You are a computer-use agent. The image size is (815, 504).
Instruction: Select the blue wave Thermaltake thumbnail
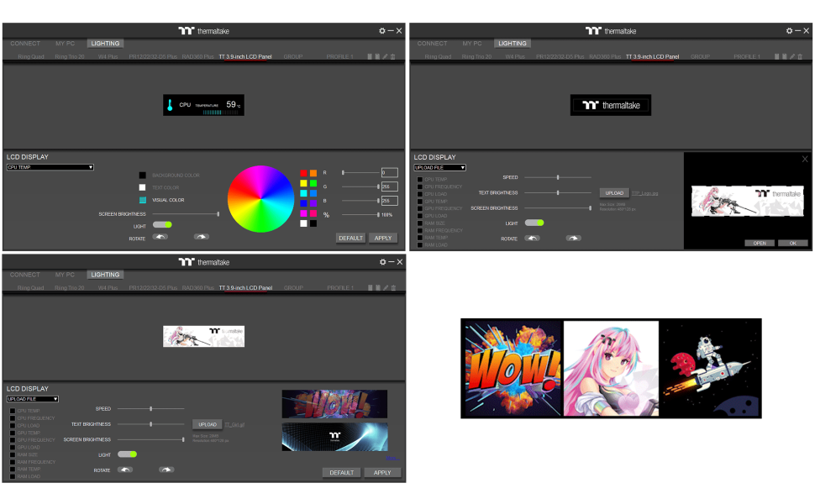(x=334, y=437)
